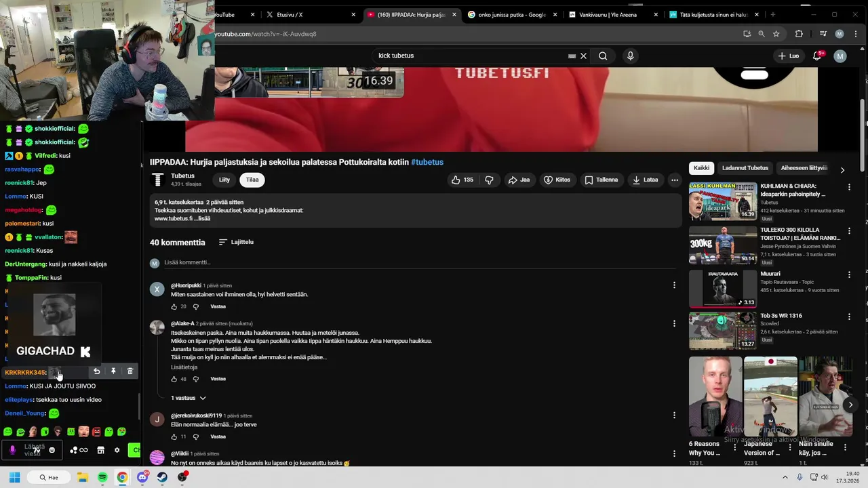Like jerekoivukoski9119's comment
Viewport: 868px width, 488px height.
click(x=174, y=436)
